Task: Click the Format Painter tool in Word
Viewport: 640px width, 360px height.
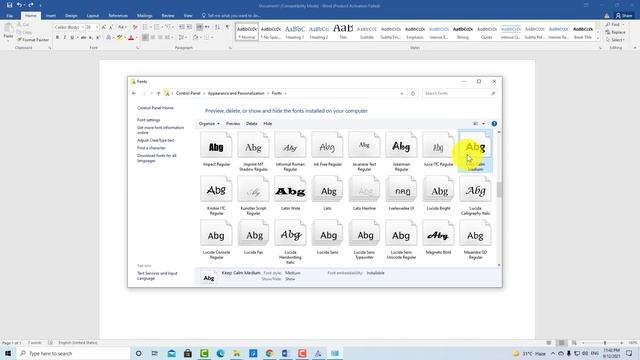Action: [x=33, y=40]
